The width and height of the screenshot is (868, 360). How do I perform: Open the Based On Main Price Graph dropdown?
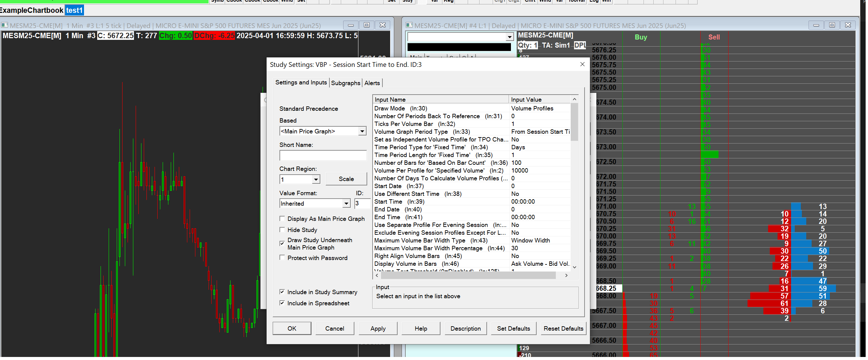pyautogui.click(x=362, y=131)
